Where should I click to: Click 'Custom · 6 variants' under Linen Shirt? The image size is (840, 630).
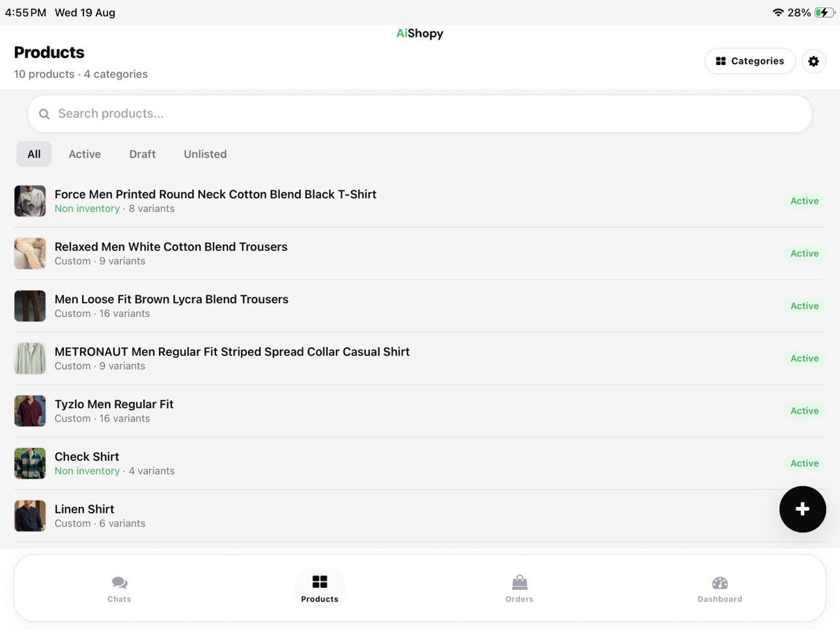coord(100,523)
